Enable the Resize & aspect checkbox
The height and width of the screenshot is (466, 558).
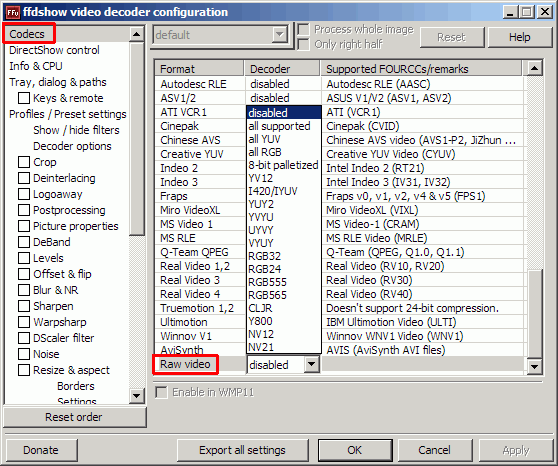tap(24, 370)
